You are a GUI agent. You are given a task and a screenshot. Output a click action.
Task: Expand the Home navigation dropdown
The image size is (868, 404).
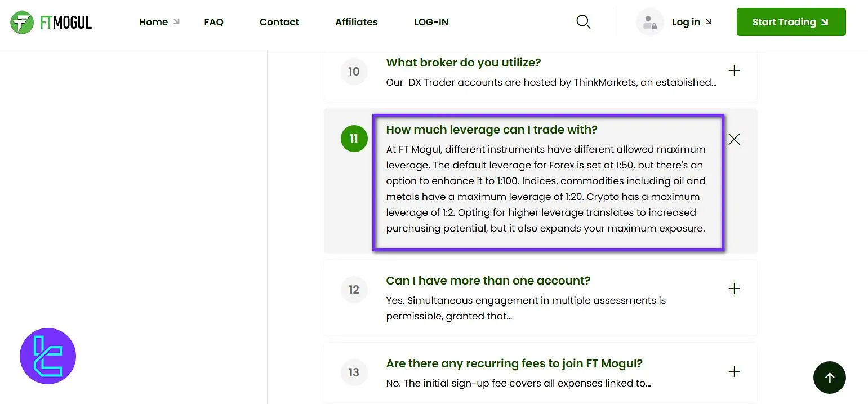[153, 22]
